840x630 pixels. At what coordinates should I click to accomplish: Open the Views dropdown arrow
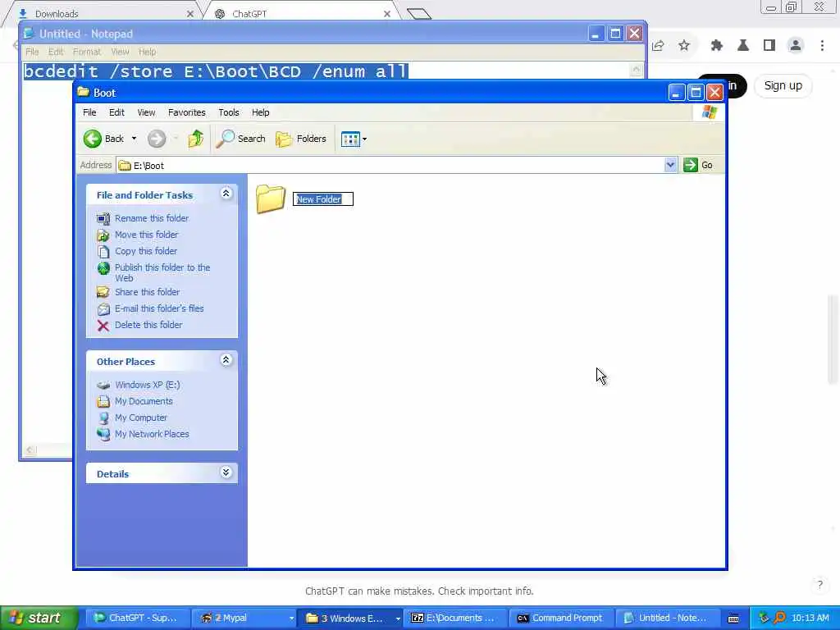[365, 139]
